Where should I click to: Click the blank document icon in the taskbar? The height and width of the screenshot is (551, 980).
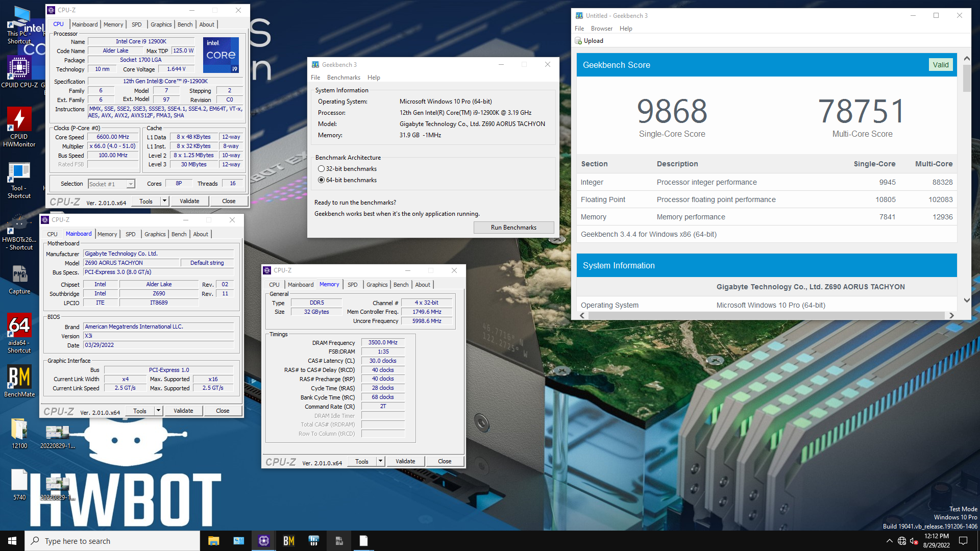pos(363,541)
